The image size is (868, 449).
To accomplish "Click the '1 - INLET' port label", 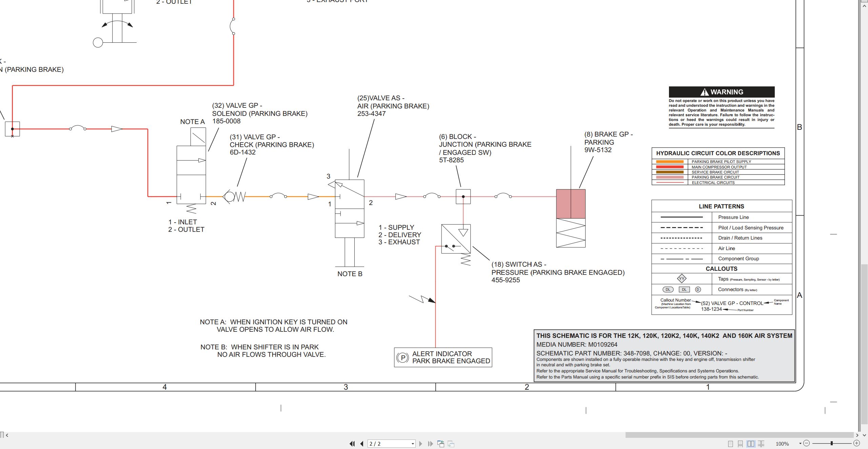I will pos(183,222).
